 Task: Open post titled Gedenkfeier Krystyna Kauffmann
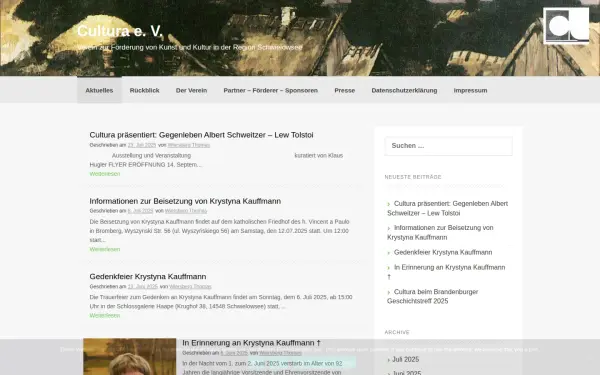(x=148, y=276)
